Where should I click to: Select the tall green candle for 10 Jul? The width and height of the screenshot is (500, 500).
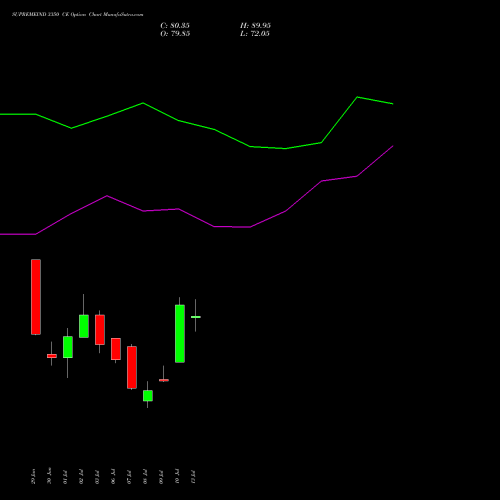coord(180,333)
